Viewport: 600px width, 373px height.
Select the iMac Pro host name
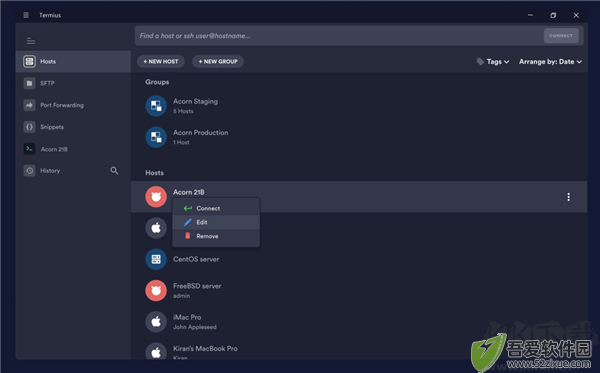(x=187, y=317)
